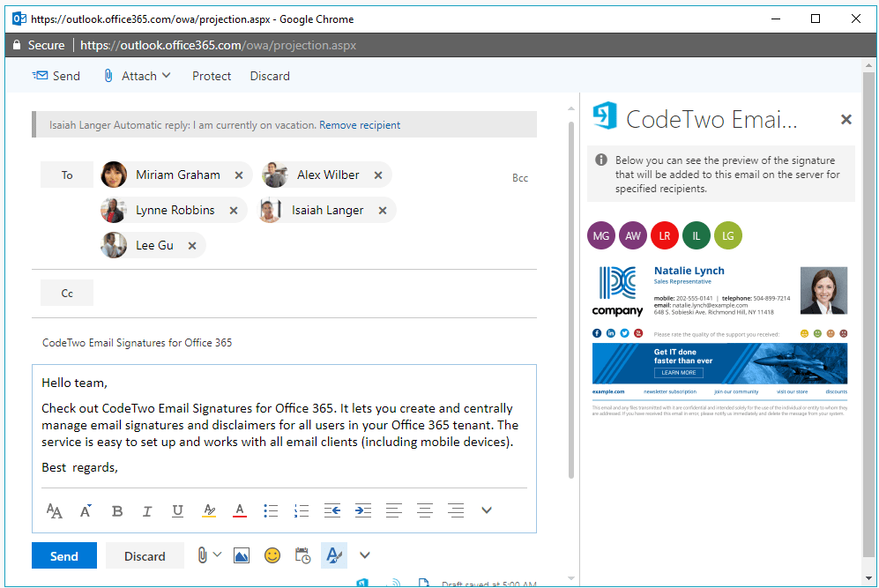Insert picture inline icon
Screen dimensions: 879x588
(242, 555)
